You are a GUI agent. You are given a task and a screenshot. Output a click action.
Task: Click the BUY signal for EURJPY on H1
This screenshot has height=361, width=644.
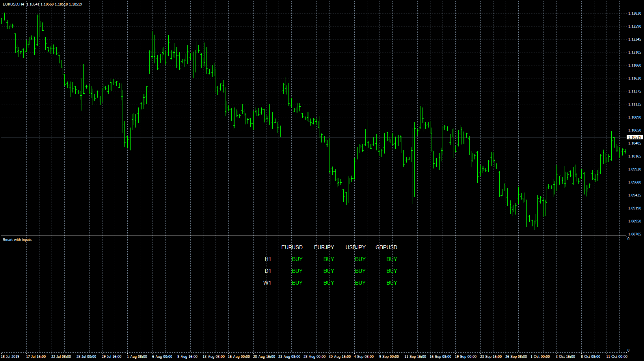point(329,259)
